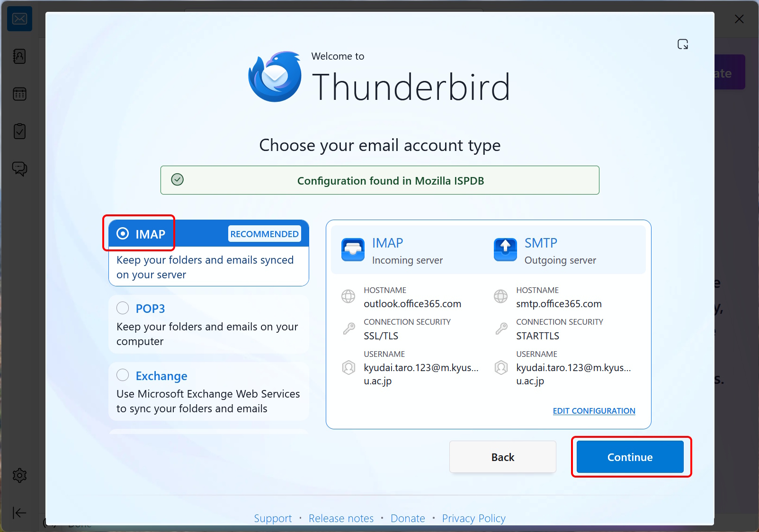
Task: Open the Tasks sidebar icon
Action: click(19, 131)
